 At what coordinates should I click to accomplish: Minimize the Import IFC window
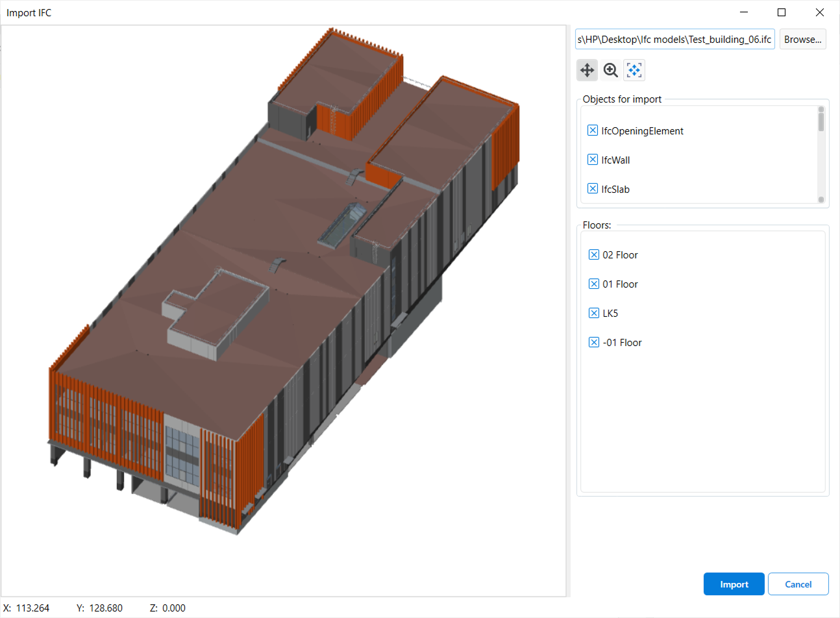tap(744, 12)
